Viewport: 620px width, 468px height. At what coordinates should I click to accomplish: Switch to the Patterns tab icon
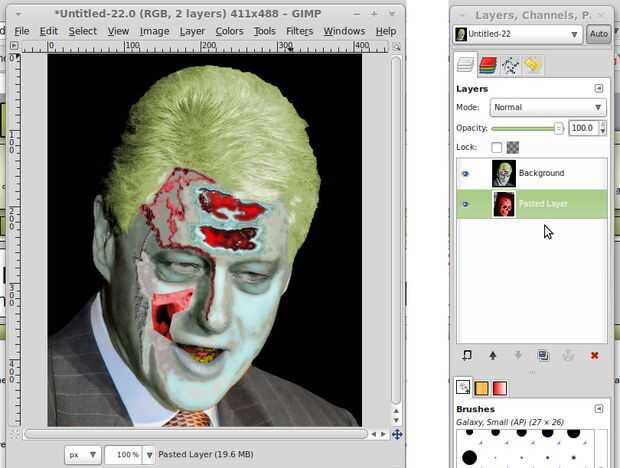[x=481, y=388]
